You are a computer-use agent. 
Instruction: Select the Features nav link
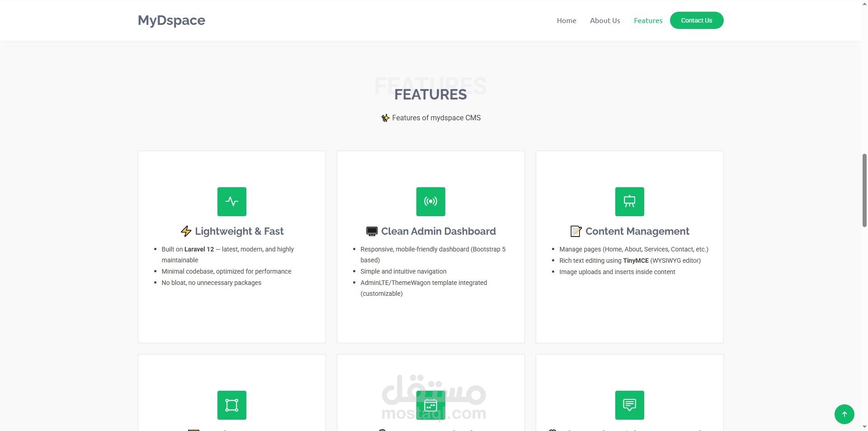coord(648,20)
